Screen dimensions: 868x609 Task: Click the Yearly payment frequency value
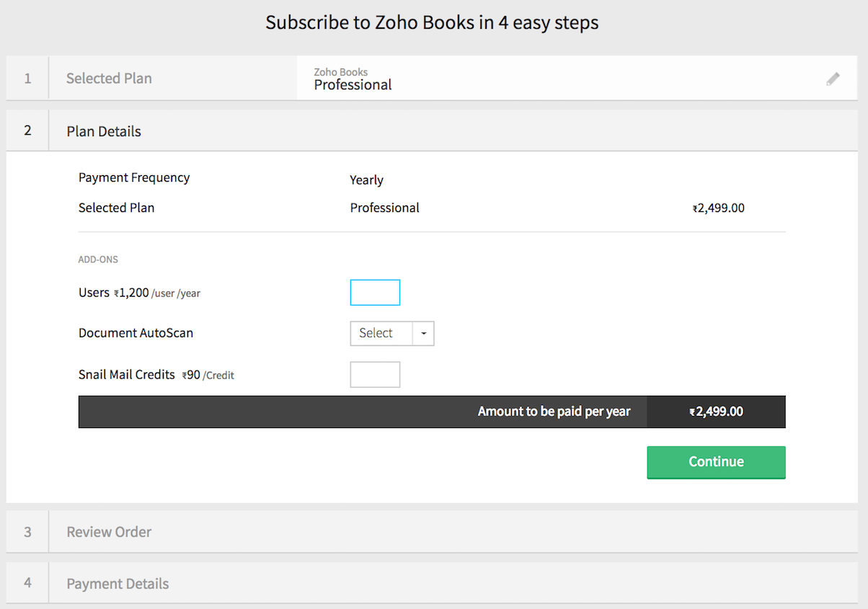pyautogui.click(x=366, y=180)
